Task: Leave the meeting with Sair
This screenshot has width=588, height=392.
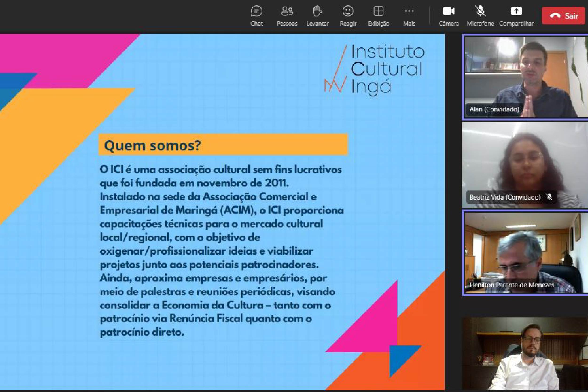Action: (x=564, y=16)
